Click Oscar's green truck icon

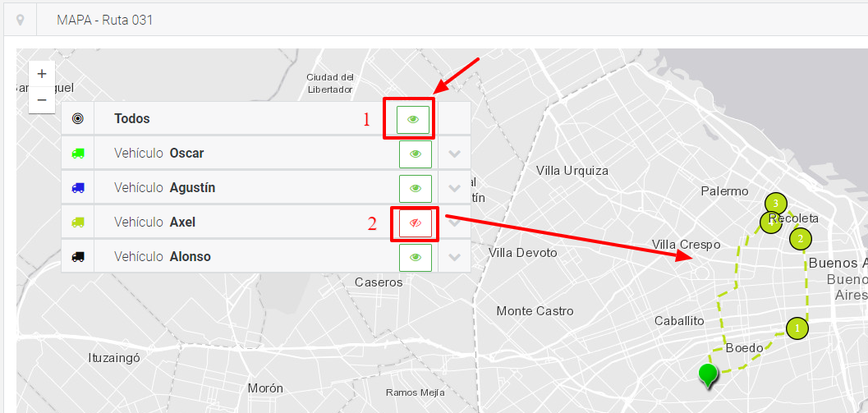[78, 154]
